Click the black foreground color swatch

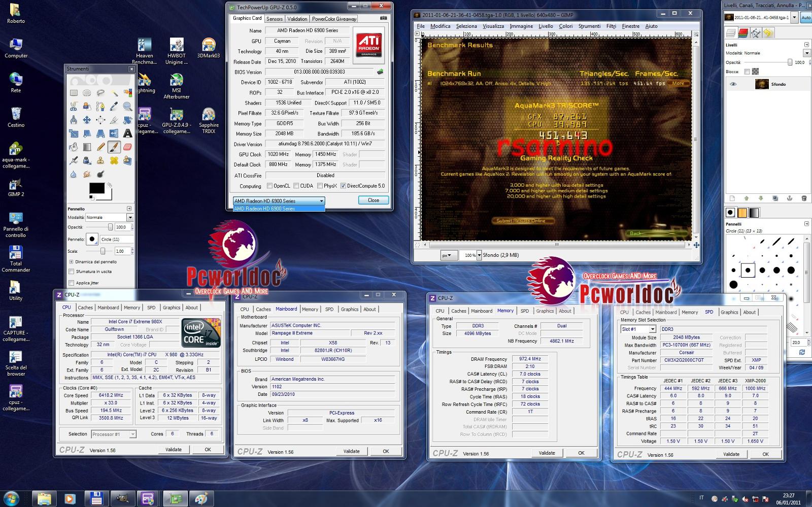(x=96, y=188)
